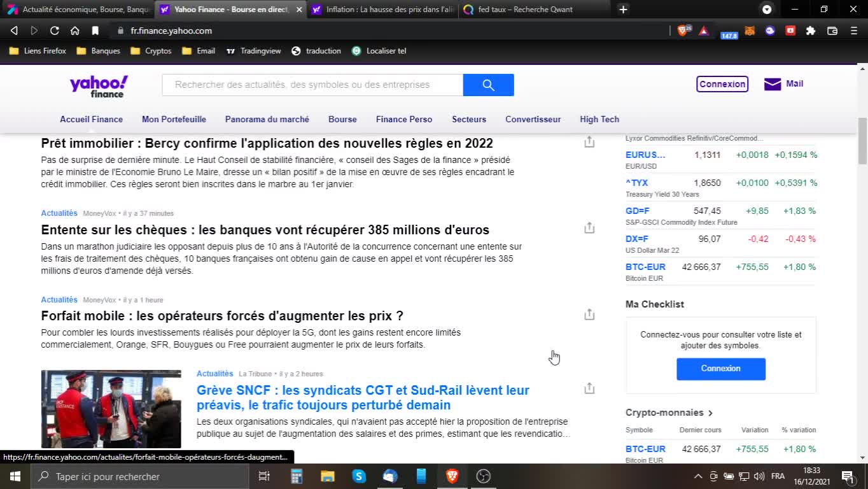Image resolution: width=868 pixels, height=489 pixels.
Task: Click the red downloader extension icon
Action: pyautogui.click(x=790, y=31)
